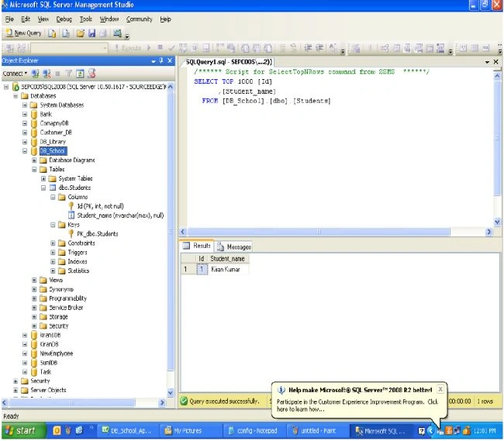Click the Execute query button
This screenshot has width=504, height=441.
[x=129, y=48]
